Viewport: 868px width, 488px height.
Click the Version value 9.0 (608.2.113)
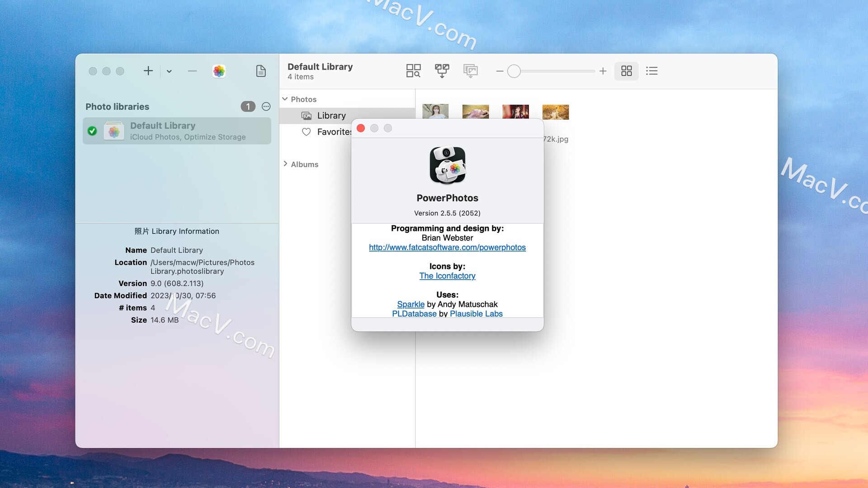pos(177,284)
